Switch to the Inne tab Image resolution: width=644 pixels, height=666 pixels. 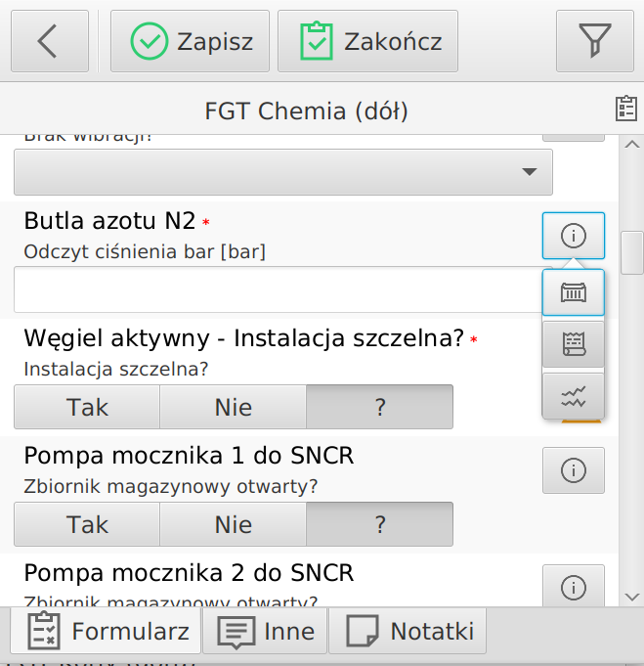pyautogui.click(x=265, y=631)
